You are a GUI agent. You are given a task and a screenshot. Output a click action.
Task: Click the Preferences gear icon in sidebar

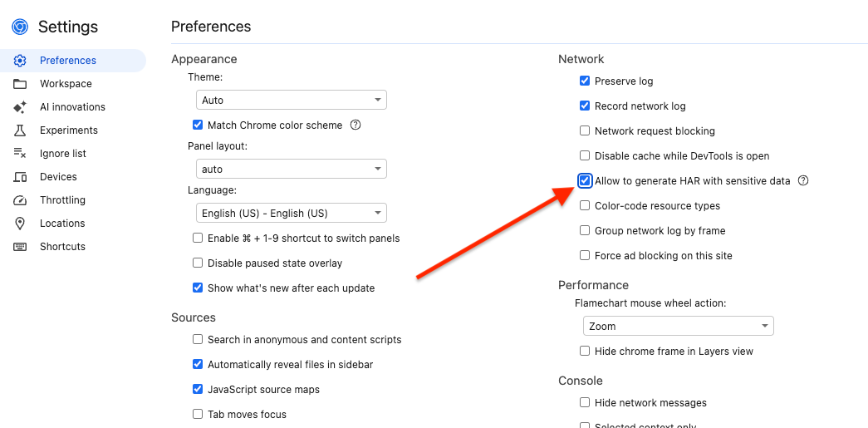[21, 61]
